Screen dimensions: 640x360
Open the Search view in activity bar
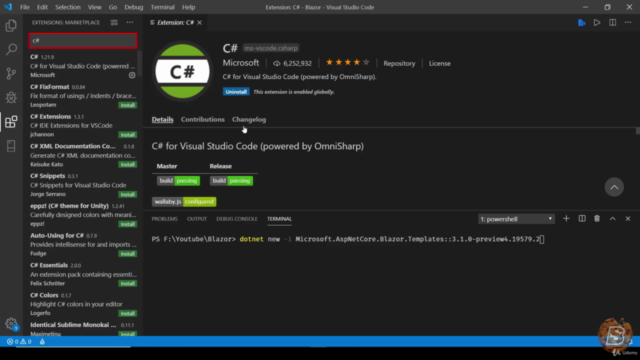11,49
